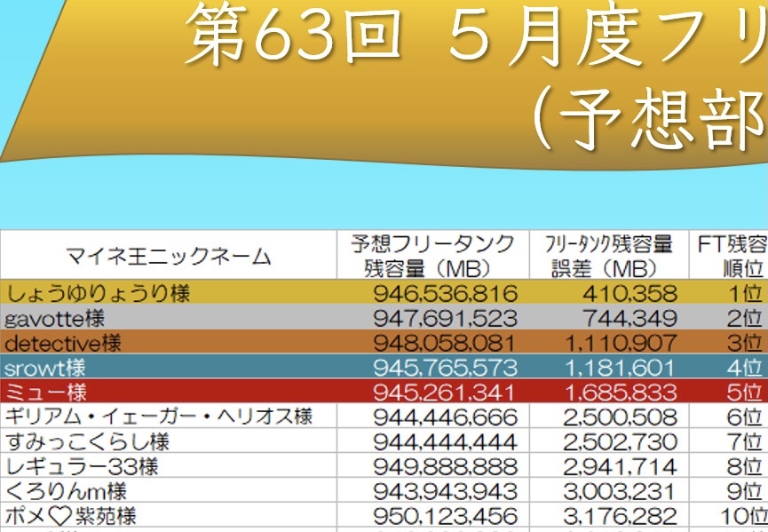Click the error value 410,358
The height and width of the screenshot is (532, 768).
tap(630, 293)
